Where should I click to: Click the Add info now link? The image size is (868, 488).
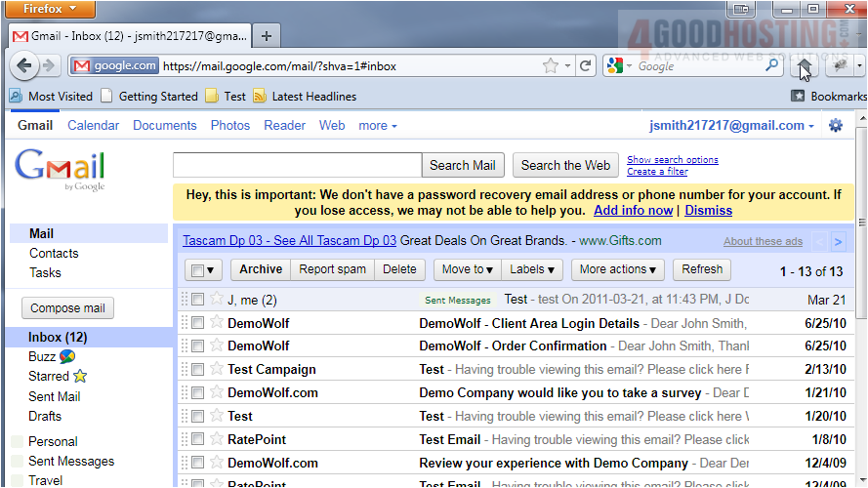coord(633,210)
